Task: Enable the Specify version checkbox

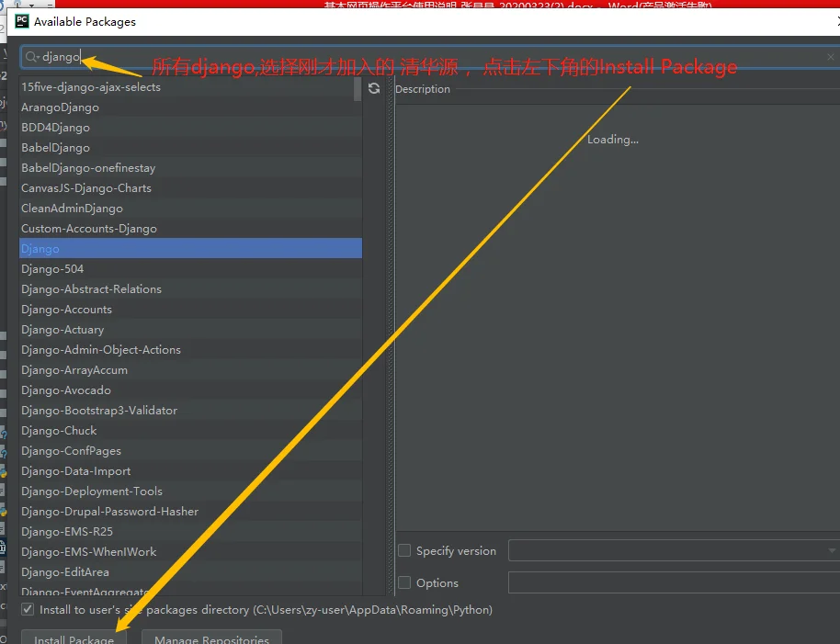Action: pyautogui.click(x=404, y=550)
